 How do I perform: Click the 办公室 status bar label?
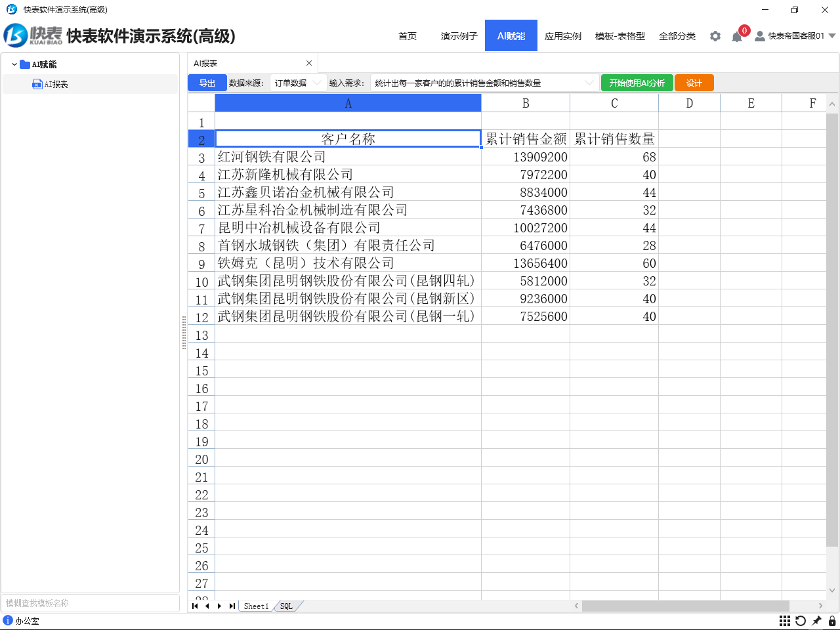[x=27, y=621]
